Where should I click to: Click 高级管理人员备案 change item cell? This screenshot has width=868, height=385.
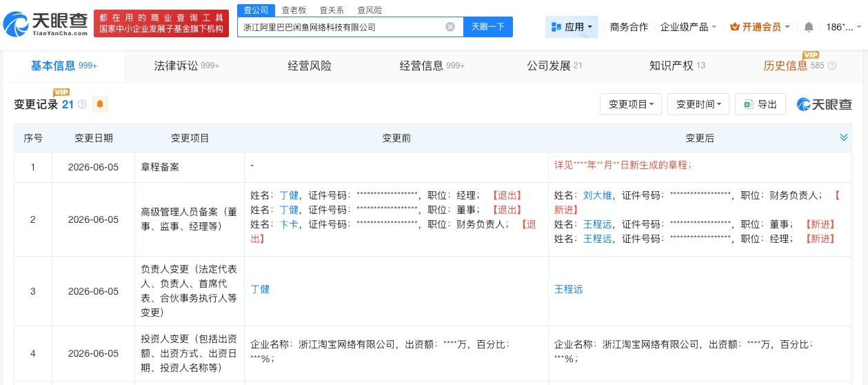(x=190, y=219)
